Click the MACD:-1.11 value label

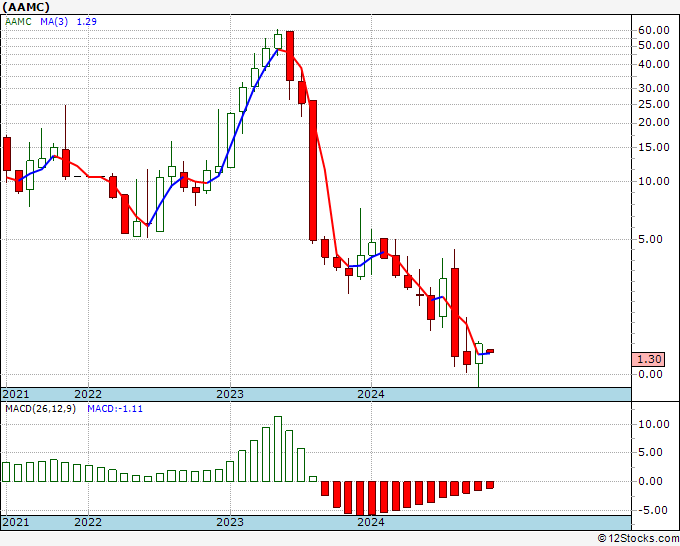[115, 409]
